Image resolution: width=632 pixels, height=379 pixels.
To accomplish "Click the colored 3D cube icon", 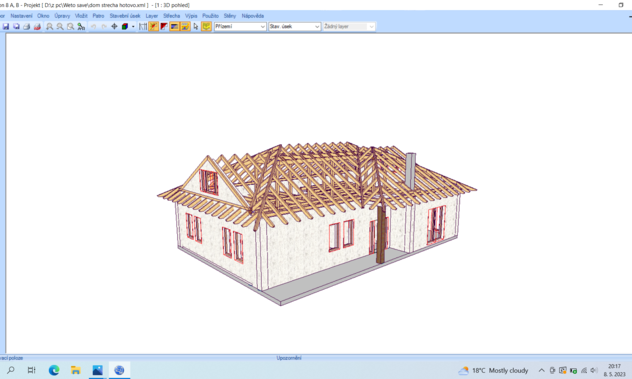I will click(x=125, y=27).
